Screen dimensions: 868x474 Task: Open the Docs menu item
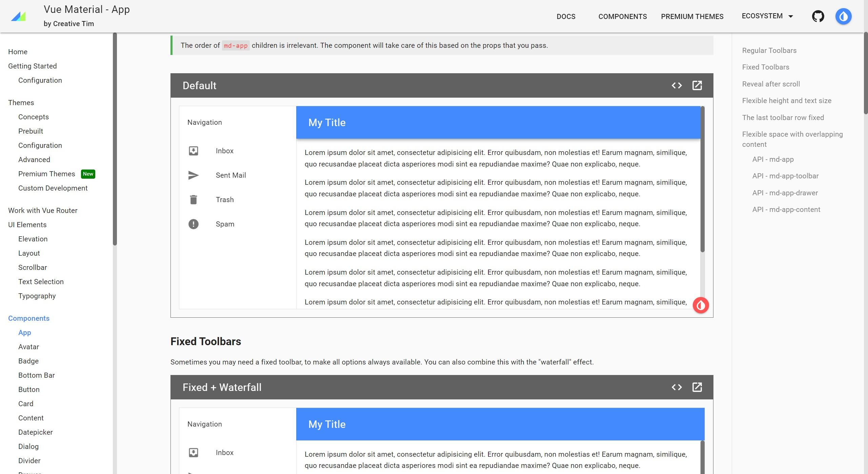(x=566, y=17)
